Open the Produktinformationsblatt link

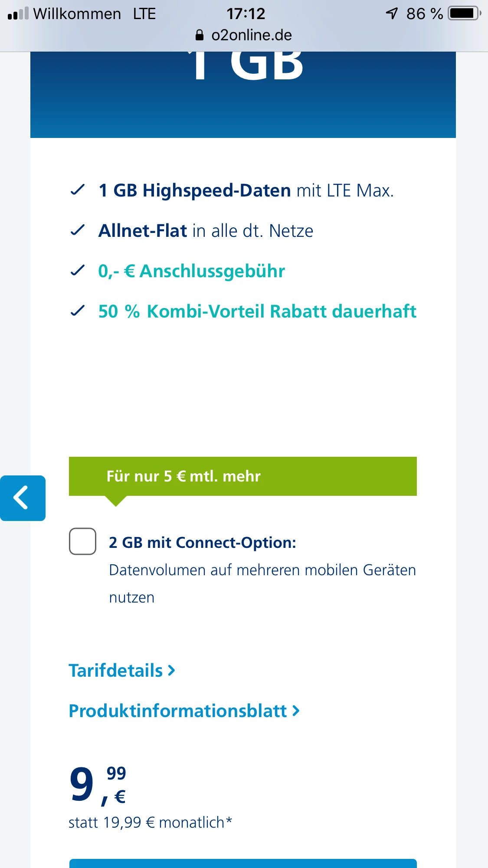(178, 711)
